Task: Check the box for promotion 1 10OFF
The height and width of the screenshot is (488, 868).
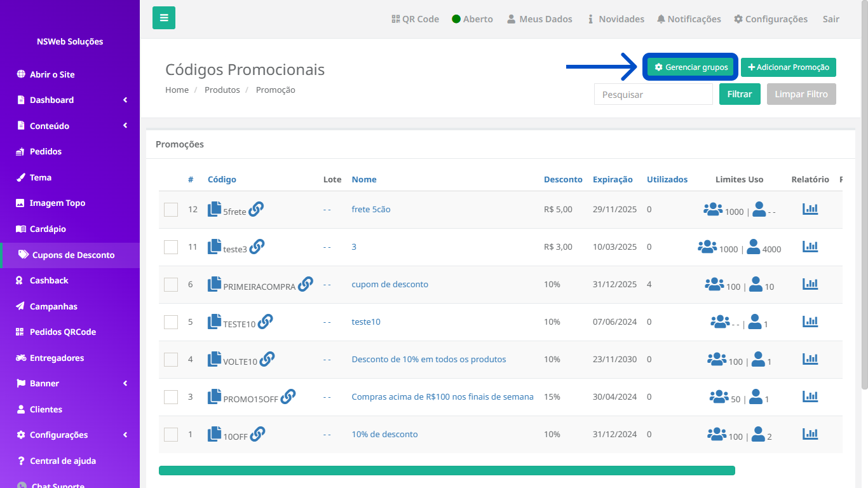Action: click(x=171, y=435)
